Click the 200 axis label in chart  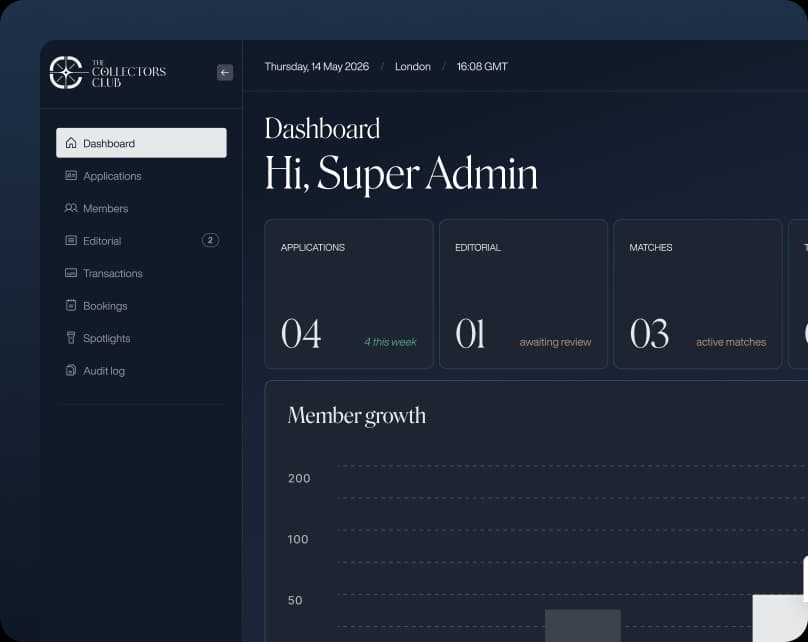[299, 478]
